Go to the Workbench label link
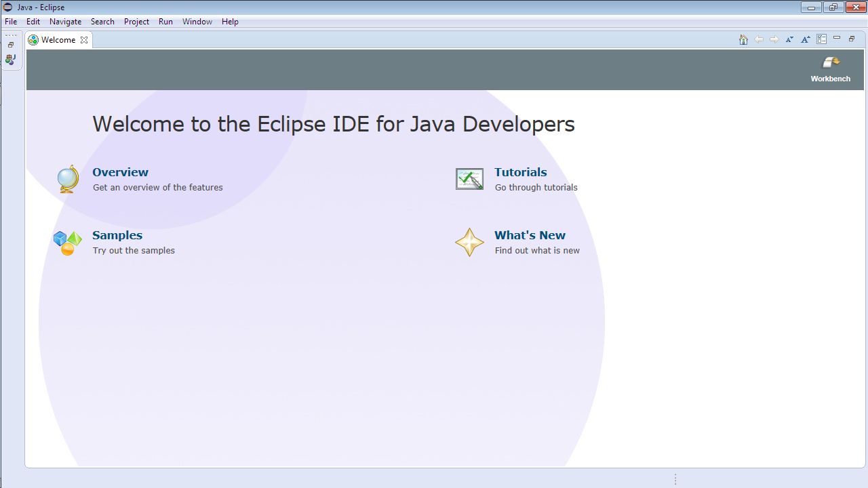The width and height of the screenshot is (868, 488). [830, 79]
